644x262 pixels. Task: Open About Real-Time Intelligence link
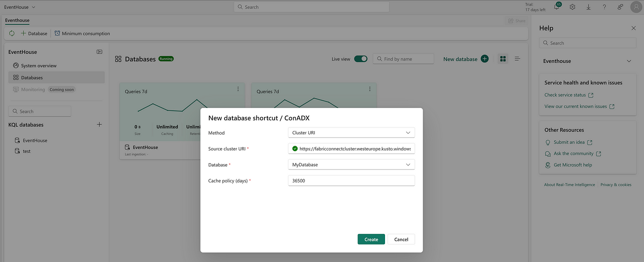(569, 185)
